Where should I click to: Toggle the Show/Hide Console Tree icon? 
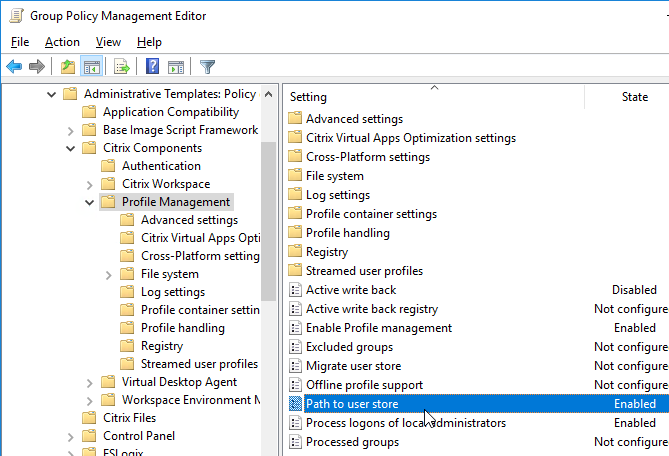coord(91,67)
